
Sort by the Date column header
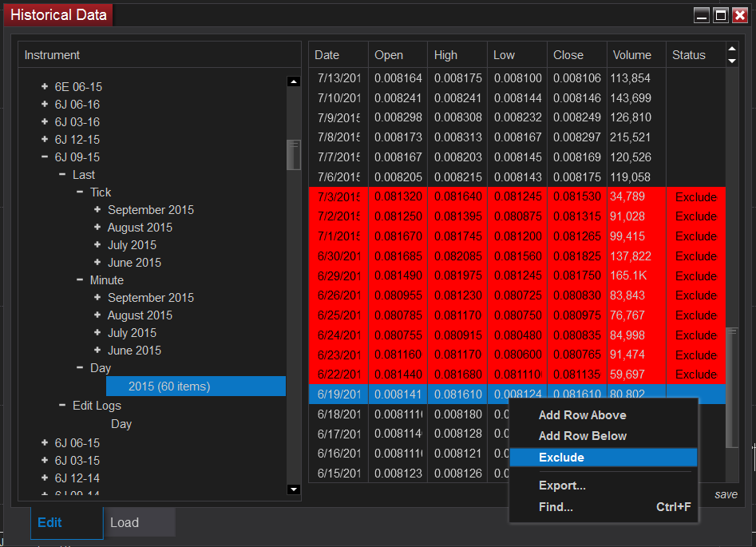(x=338, y=55)
